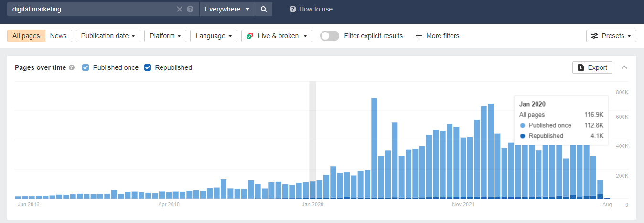The height and width of the screenshot is (223, 644).
Task: Click the highlighted Jan 2020 chart bar
Action: pos(313,190)
